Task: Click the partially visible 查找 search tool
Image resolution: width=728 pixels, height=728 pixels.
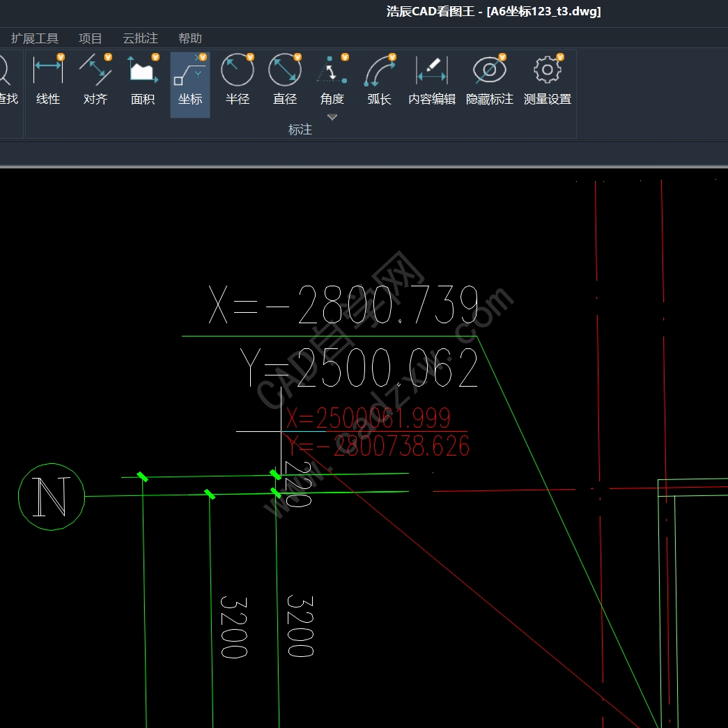Action: [x=8, y=80]
